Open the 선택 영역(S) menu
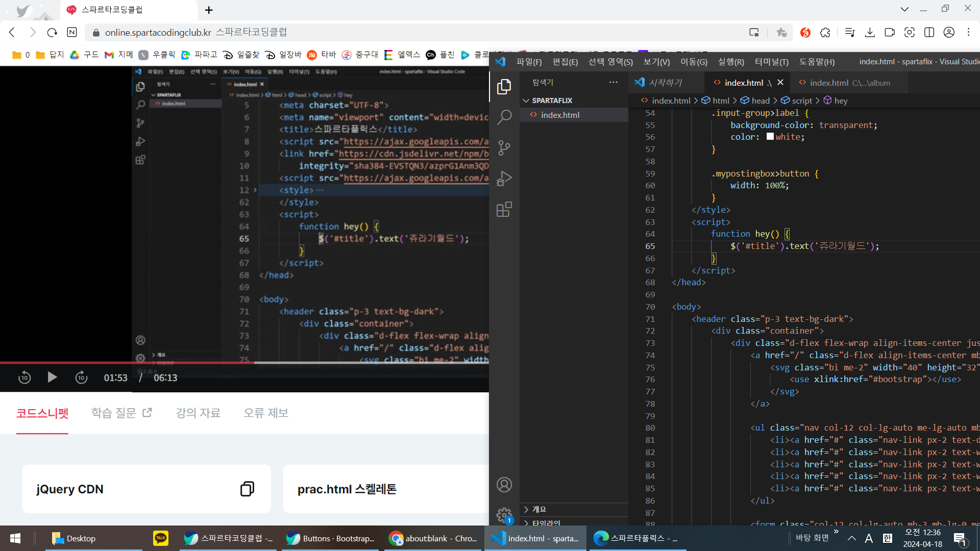The width and height of the screenshot is (980, 551). pyautogui.click(x=610, y=62)
